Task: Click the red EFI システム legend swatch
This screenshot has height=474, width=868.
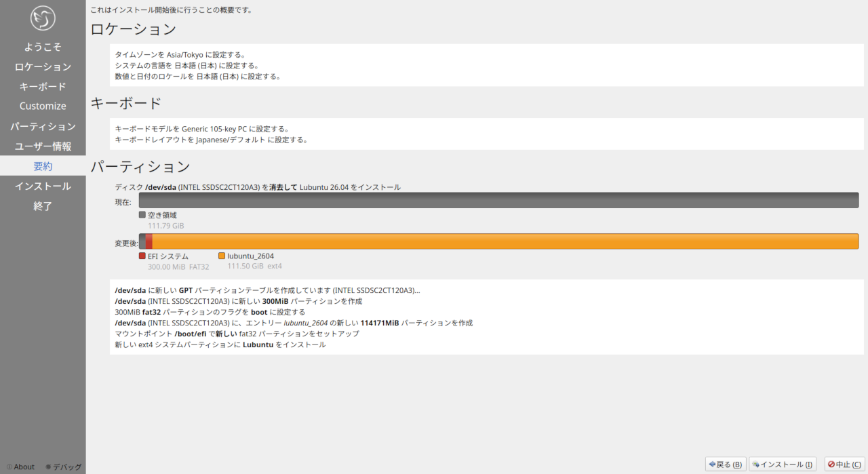Action: pos(142,256)
